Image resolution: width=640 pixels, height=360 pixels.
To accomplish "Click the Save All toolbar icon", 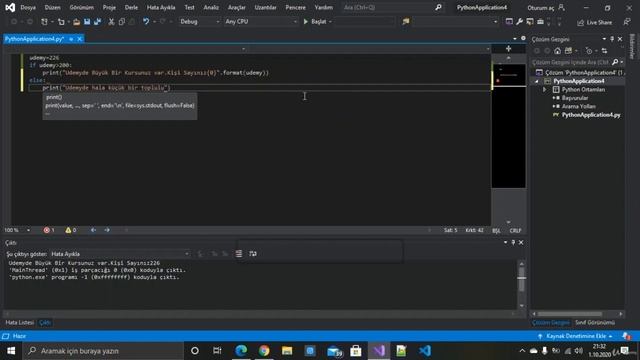I will 98,22.
